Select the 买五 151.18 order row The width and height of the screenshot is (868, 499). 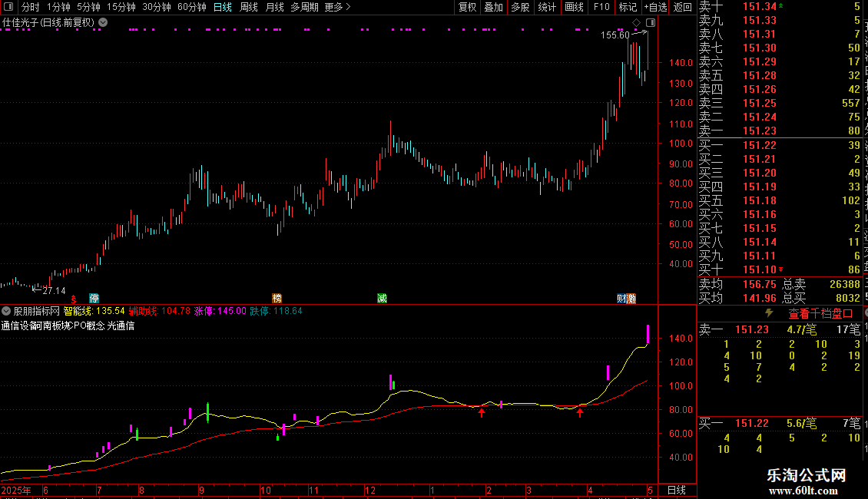780,200
